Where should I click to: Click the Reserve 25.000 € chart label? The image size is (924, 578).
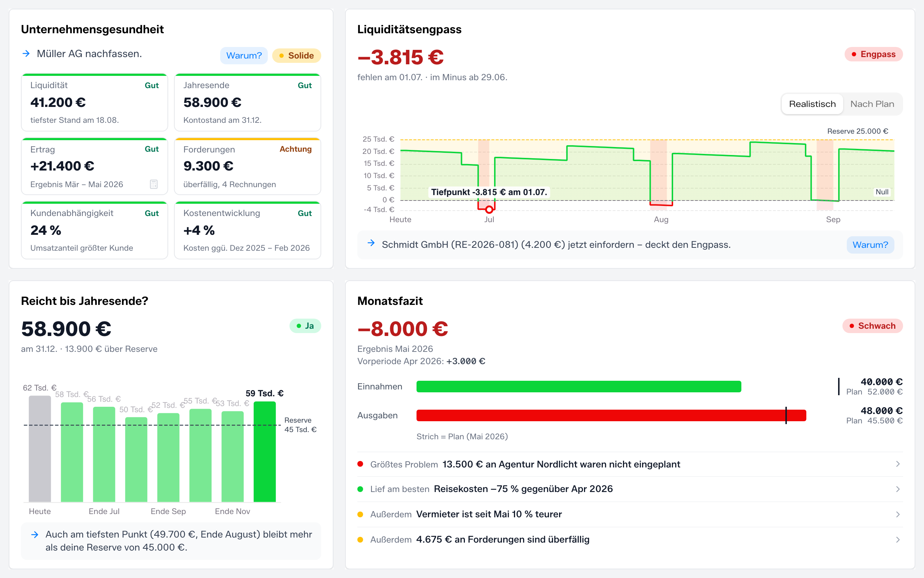[858, 131]
